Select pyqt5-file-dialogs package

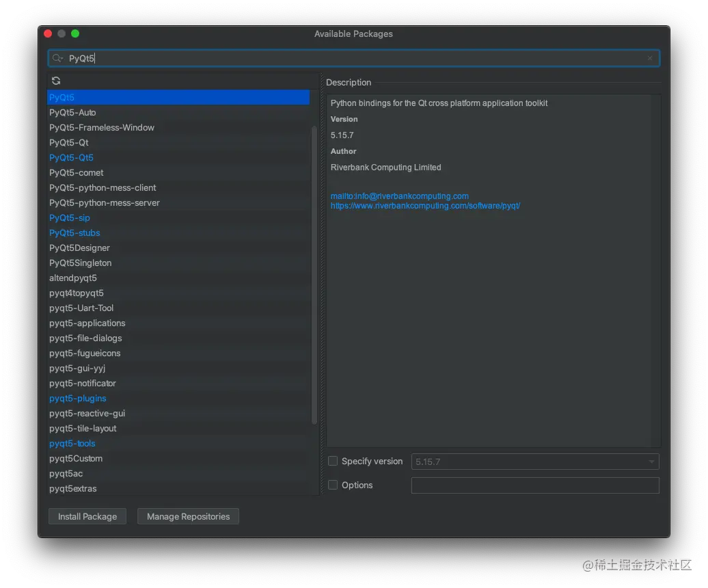tap(179, 338)
